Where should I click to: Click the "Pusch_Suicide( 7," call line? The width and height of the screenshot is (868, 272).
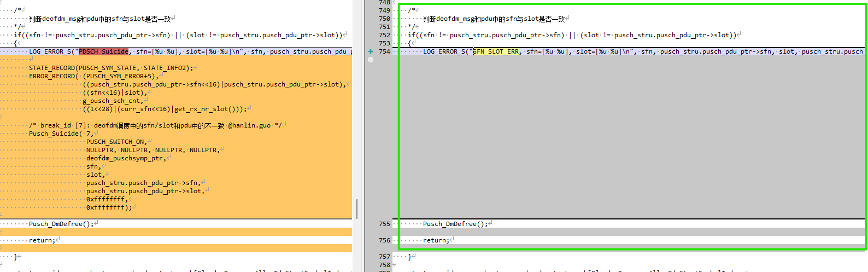click(x=61, y=134)
